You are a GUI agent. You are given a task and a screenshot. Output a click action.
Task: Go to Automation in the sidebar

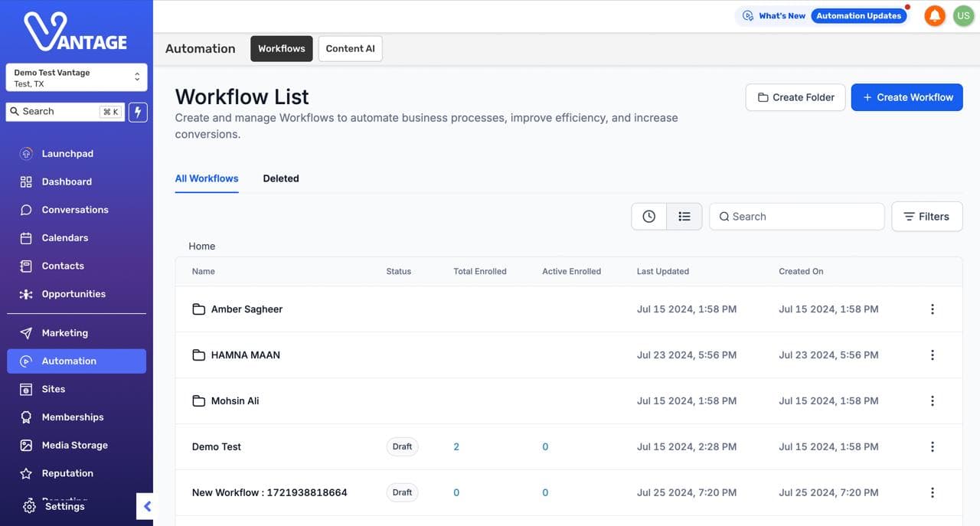pyautogui.click(x=77, y=361)
